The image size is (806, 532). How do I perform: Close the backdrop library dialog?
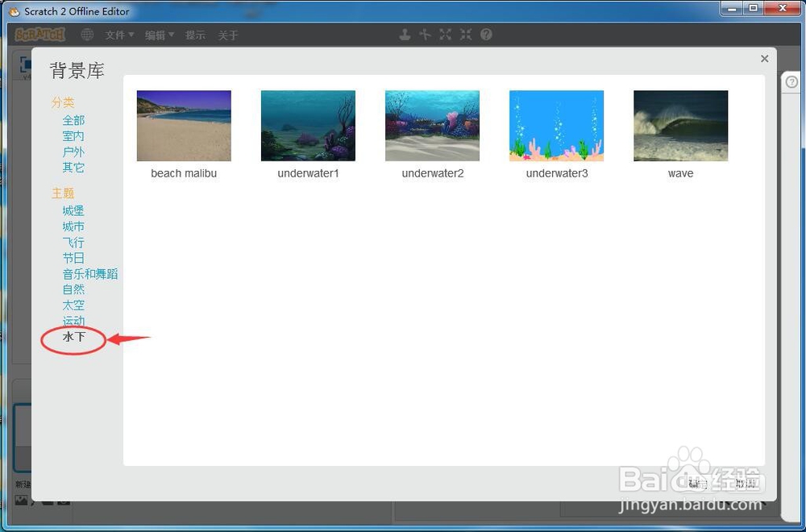click(764, 59)
